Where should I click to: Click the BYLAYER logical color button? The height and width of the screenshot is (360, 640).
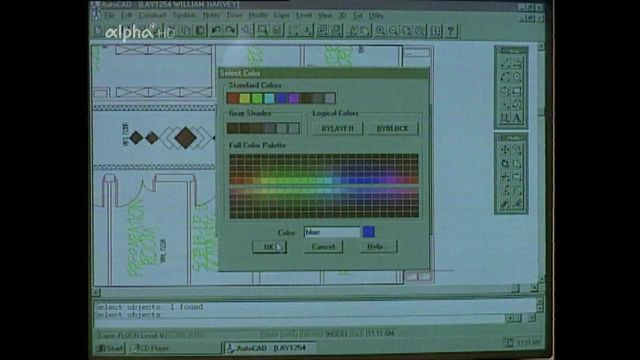click(x=338, y=128)
